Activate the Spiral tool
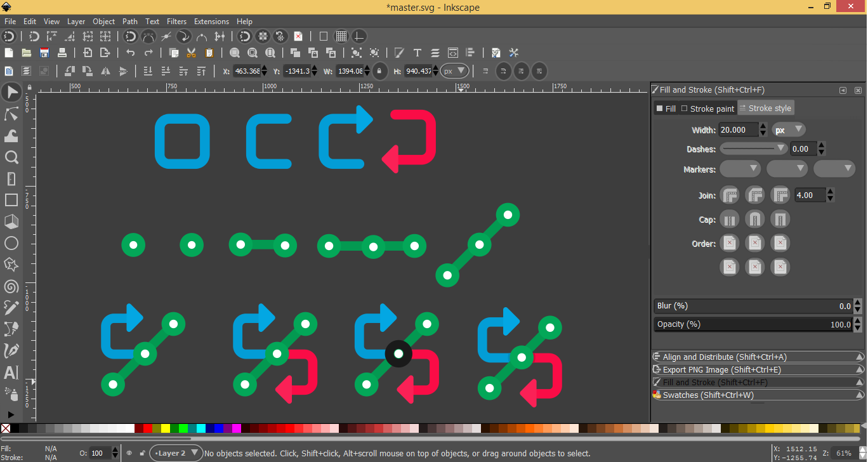Viewport: 868px width, 462px height. point(11,286)
